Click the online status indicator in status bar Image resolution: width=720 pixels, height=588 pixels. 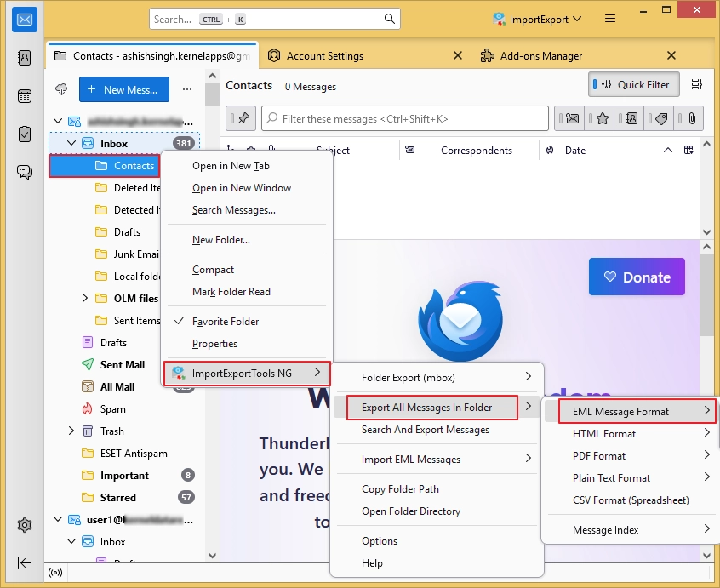click(55, 573)
